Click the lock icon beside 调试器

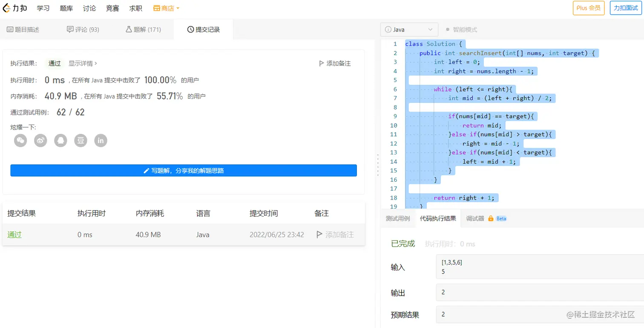tap(491, 218)
